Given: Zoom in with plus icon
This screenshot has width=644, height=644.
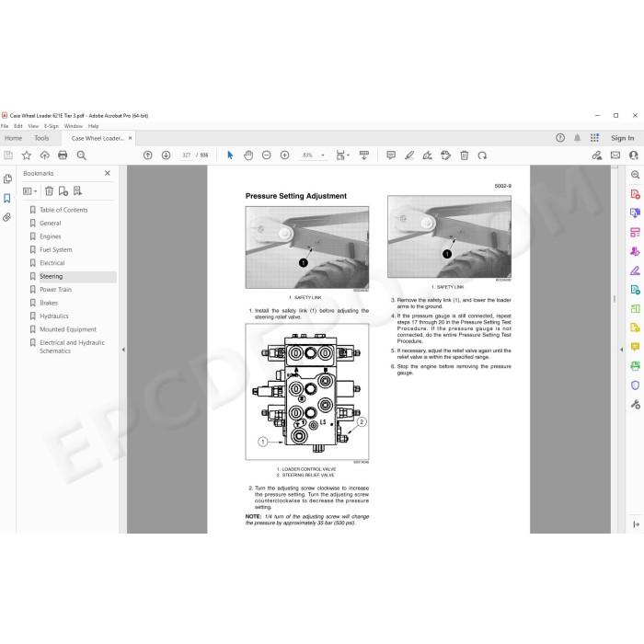Looking at the screenshot, I should click(x=284, y=155).
